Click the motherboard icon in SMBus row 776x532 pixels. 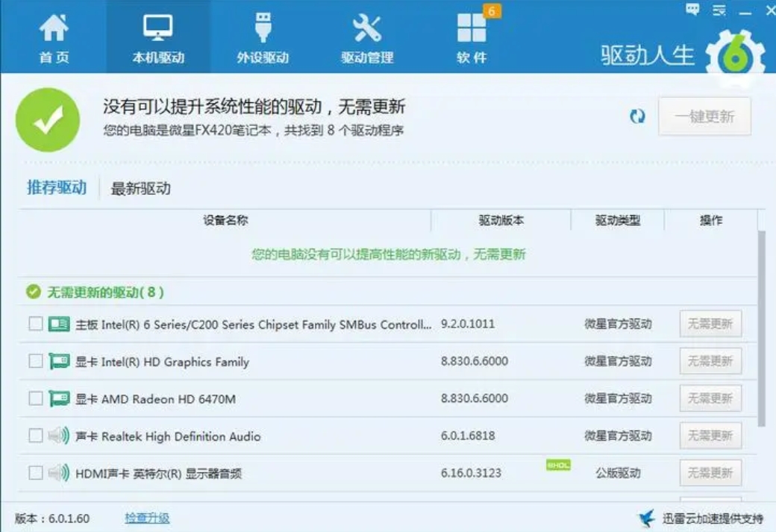[x=59, y=324]
